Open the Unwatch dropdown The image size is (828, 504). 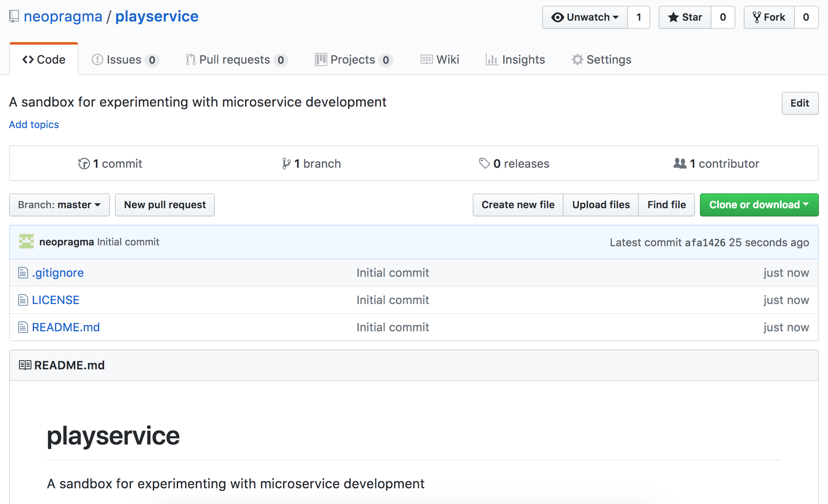coord(585,17)
